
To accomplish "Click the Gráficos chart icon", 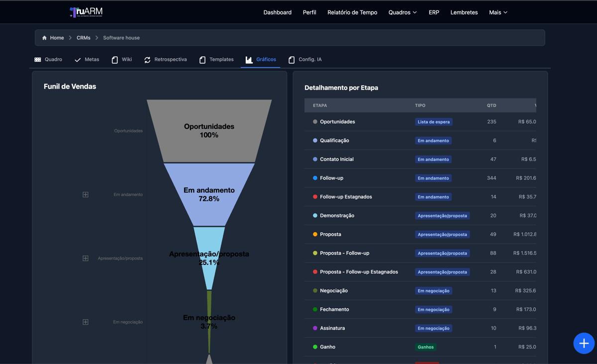I will click(249, 60).
